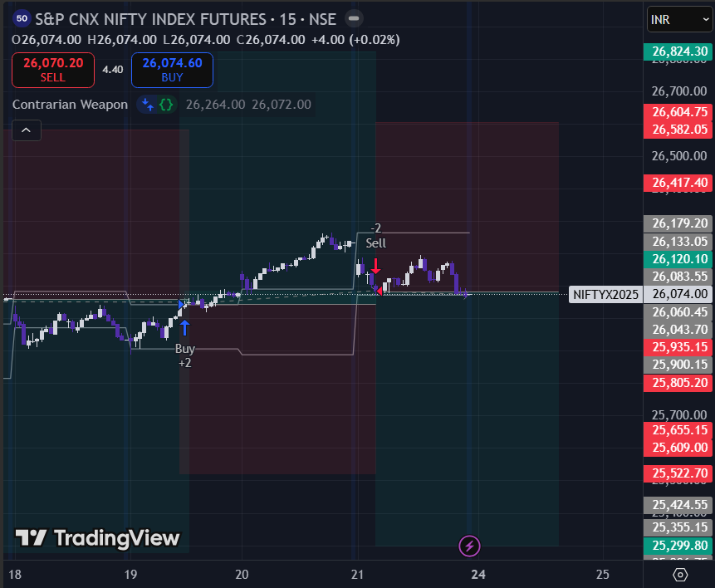The width and height of the screenshot is (715, 588).
Task: Click the 26,133.05 gray price axis label
Action: coord(679,242)
